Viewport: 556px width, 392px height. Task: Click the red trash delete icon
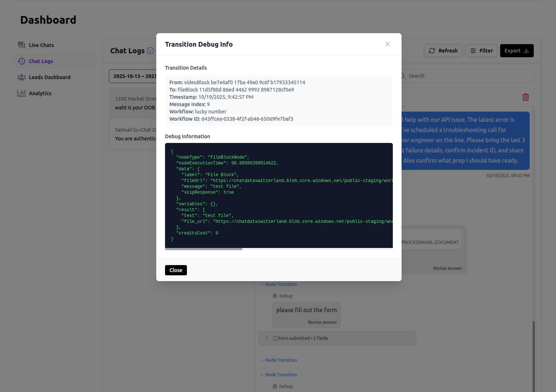click(x=526, y=97)
